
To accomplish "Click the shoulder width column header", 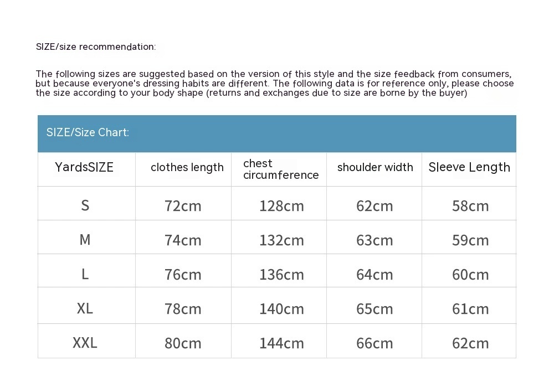I will tap(375, 167).
